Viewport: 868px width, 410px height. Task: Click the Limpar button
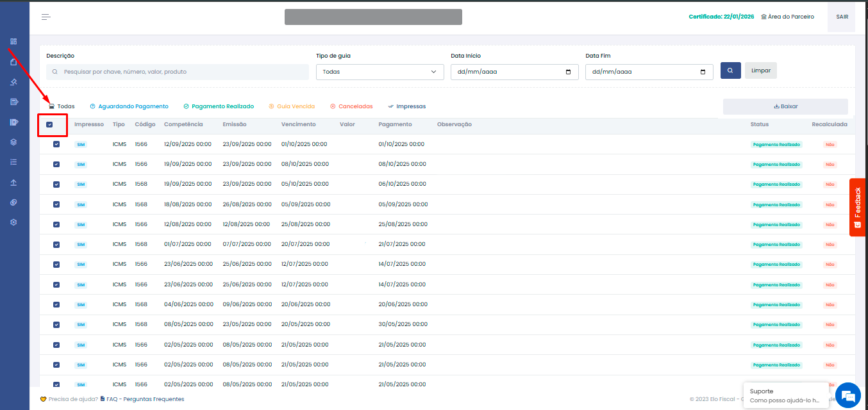761,70
